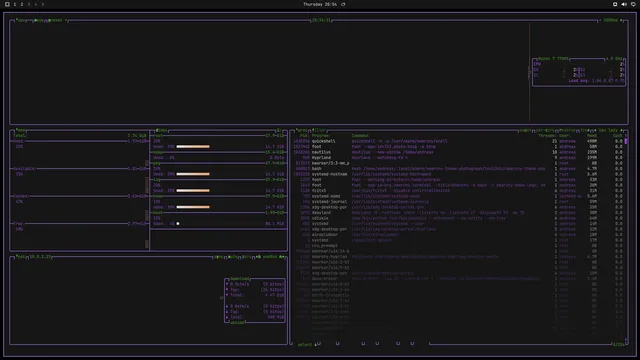Switch to workspace 2
Screen dimensions: 640x360
click(x=22, y=4)
